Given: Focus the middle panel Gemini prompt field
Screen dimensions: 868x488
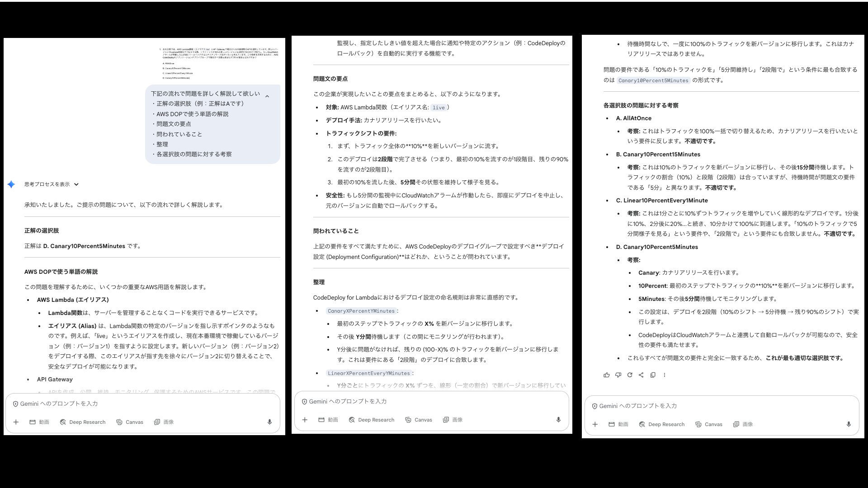Looking at the screenshot, I should point(432,402).
